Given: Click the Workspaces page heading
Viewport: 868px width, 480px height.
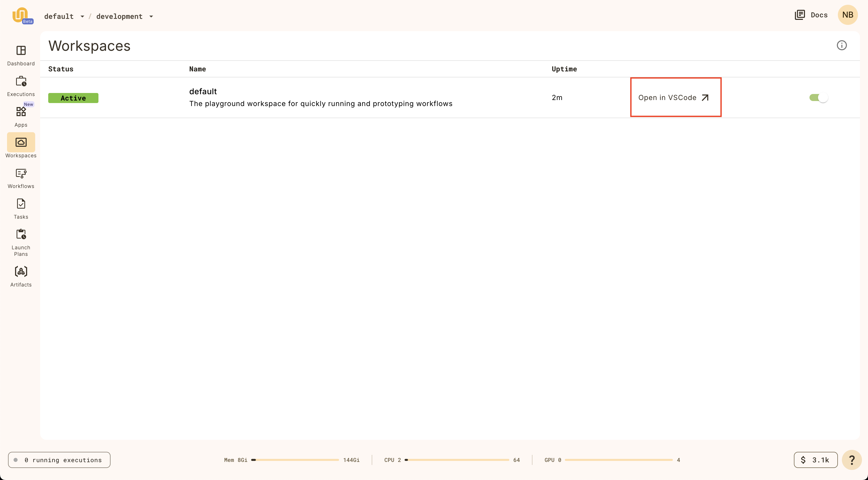Looking at the screenshot, I should (x=89, y=46).
